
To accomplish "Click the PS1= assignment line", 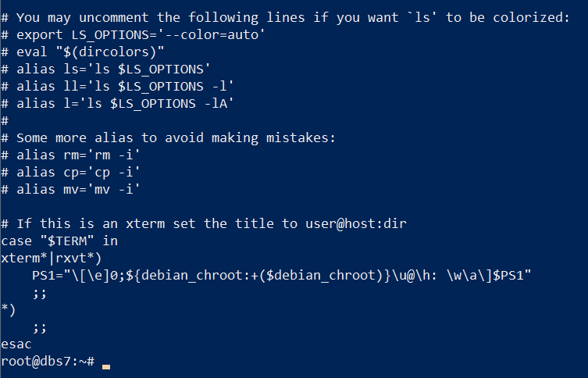I will (x=282, y=276).
